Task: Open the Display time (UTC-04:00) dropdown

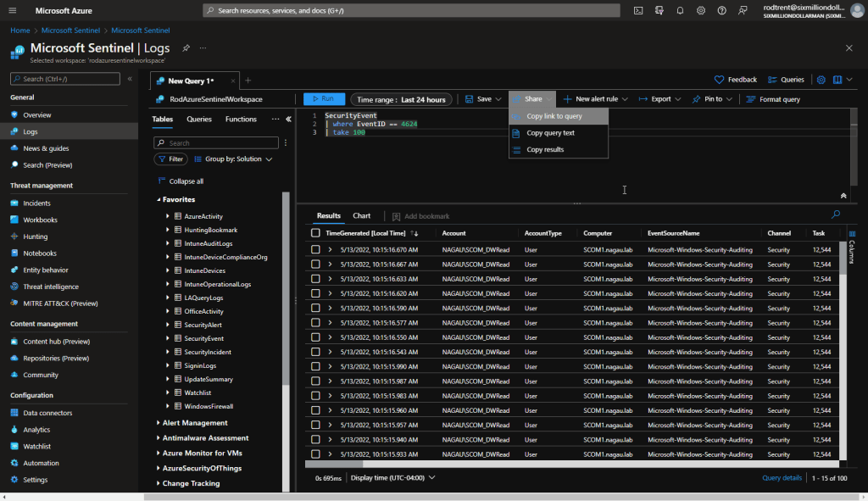Action: (392, 478)
